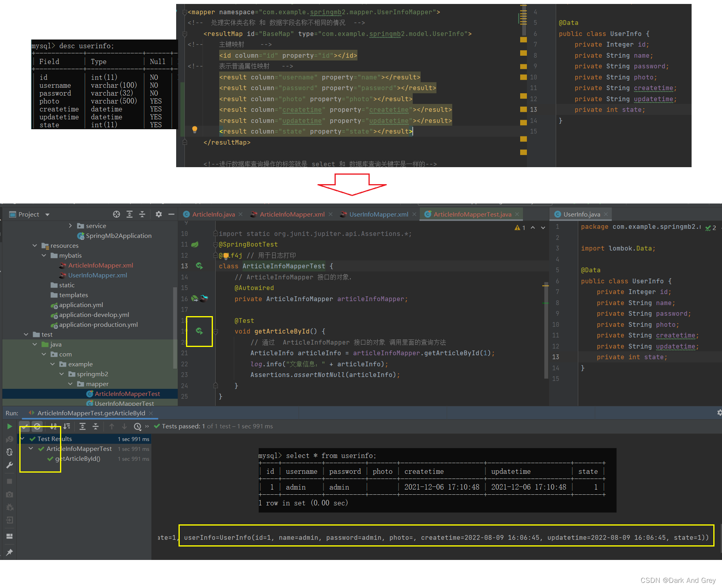Open Run tool window settings gear

(719, 413)
